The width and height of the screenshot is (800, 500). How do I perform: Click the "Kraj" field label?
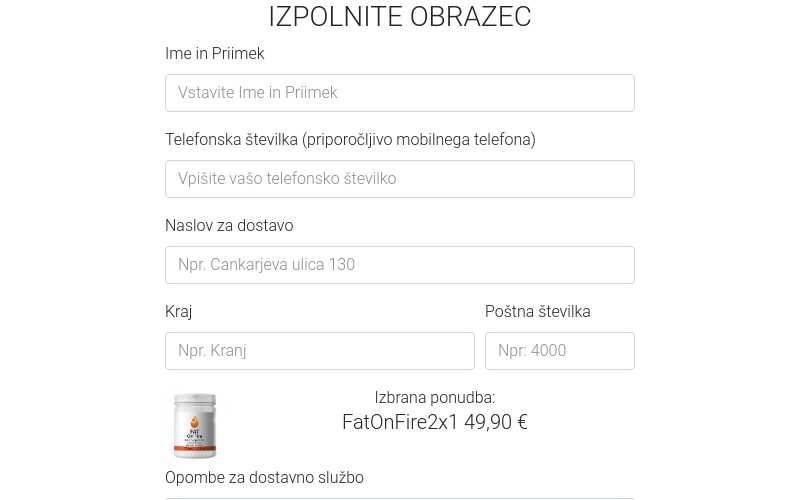tap(179, 312)
